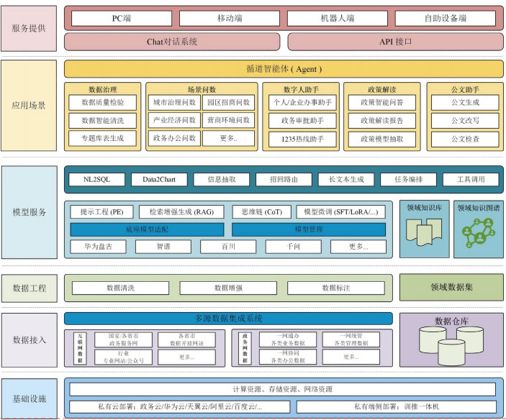The width and height of the screenshot is (506, 420).
Task: Expand 更多... in the base models row
Action: point(358,247)
